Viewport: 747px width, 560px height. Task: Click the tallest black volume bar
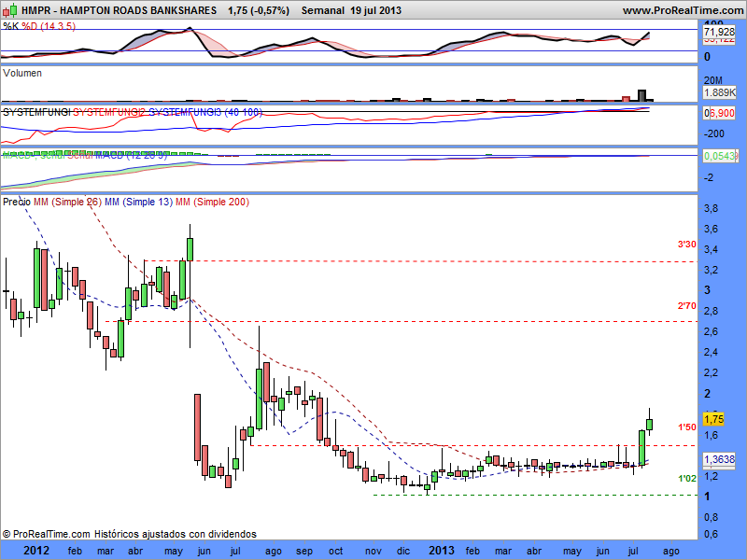click(x=641, y=95)
